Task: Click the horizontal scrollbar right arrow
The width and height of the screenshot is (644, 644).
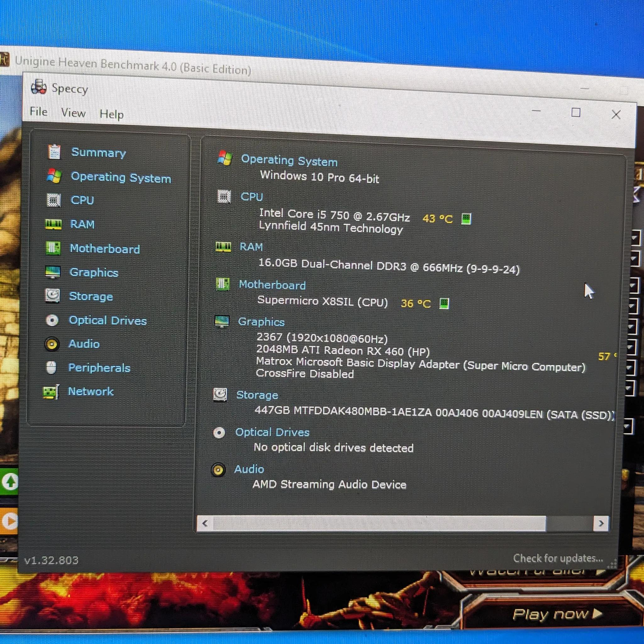Action: 601,523
